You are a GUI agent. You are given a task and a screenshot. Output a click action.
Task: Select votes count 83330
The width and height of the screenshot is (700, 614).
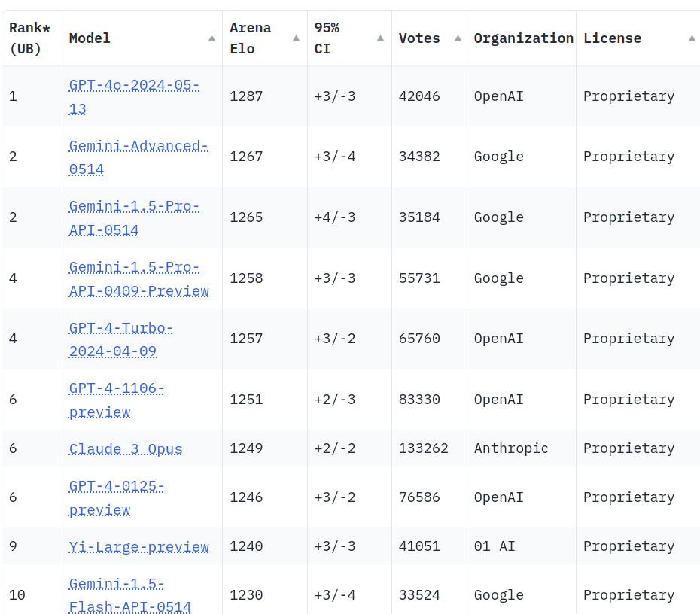[419, 400]
